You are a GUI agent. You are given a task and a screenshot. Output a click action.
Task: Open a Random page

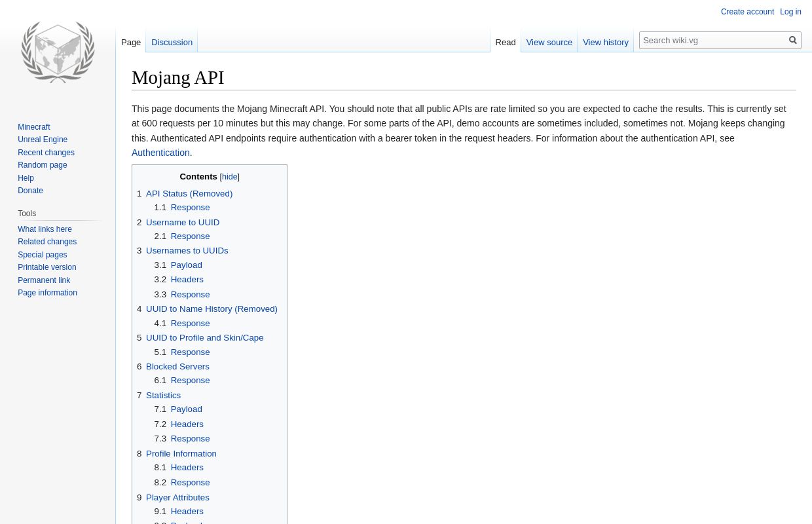point(43,165)
